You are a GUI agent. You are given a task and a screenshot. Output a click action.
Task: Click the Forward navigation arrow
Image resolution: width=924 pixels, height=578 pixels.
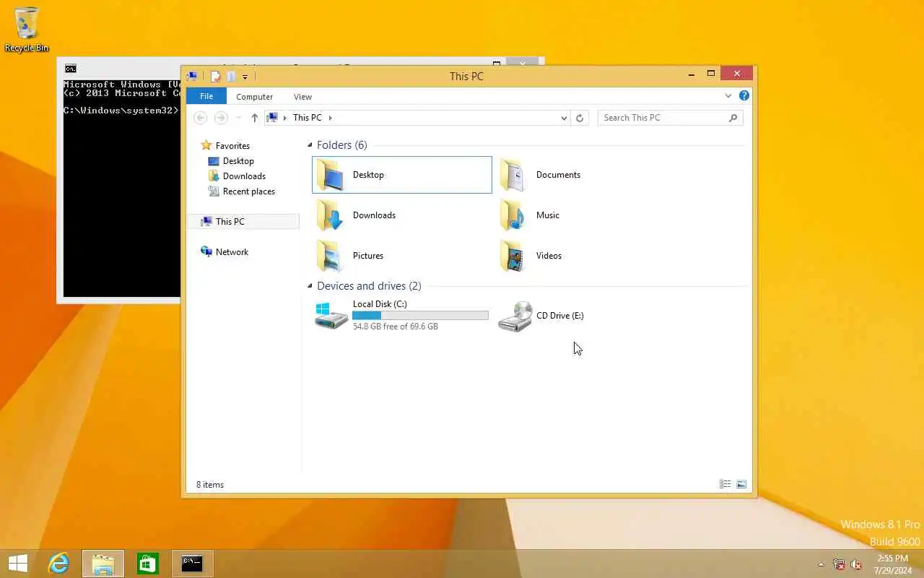click(x=221, y=118)
